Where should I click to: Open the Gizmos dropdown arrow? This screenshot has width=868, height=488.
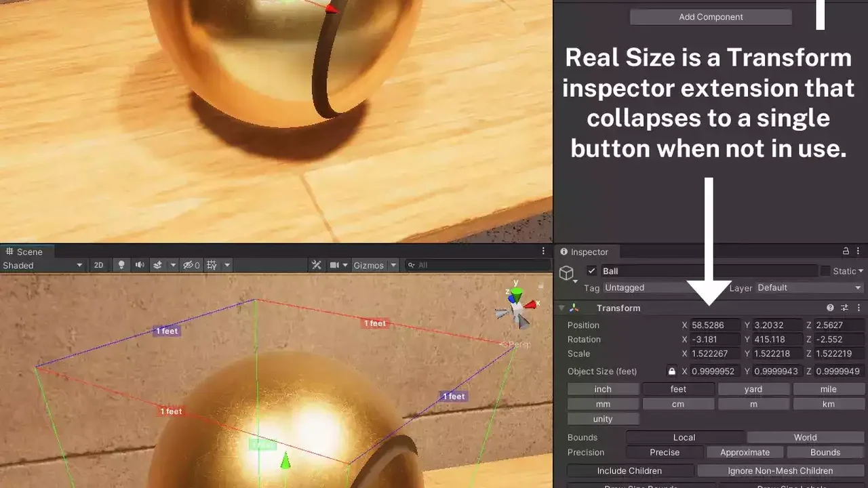click(393, 265)
